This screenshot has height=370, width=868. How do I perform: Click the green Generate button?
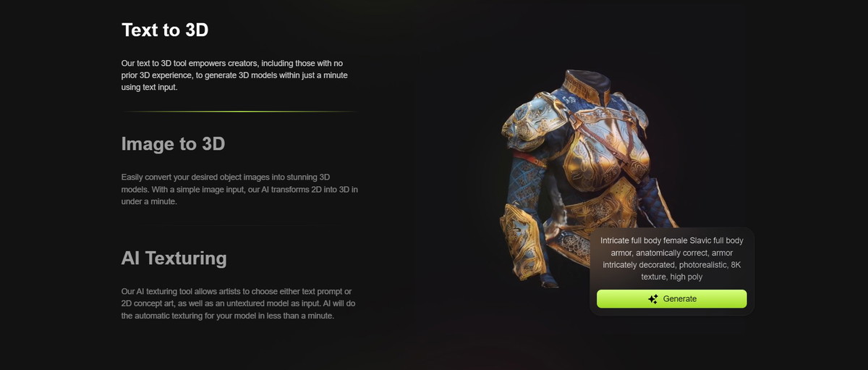pos(671,299)
